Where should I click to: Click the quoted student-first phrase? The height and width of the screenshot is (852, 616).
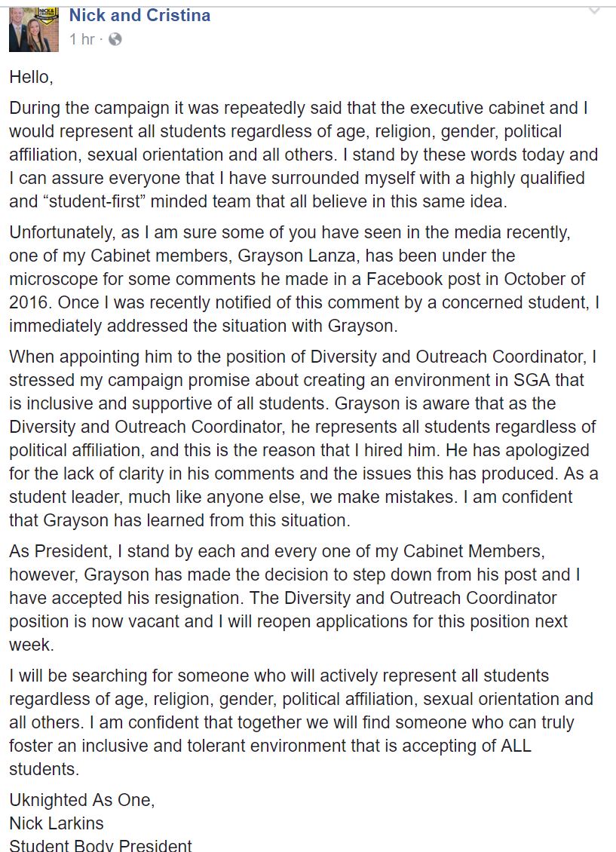(94, 201)
